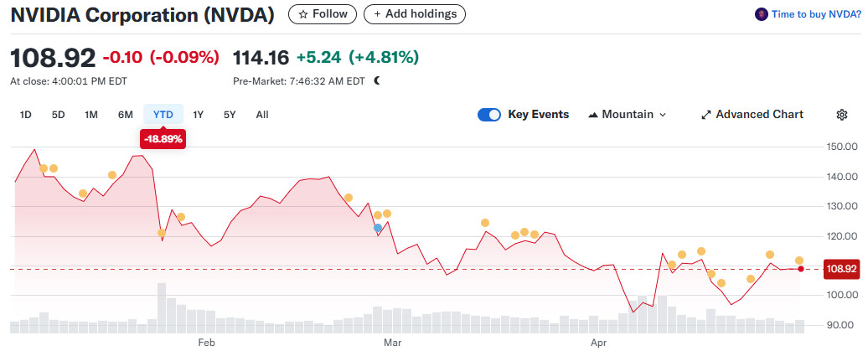
Task: Click the Mountain chart type icon
Action: coord(593,115)
